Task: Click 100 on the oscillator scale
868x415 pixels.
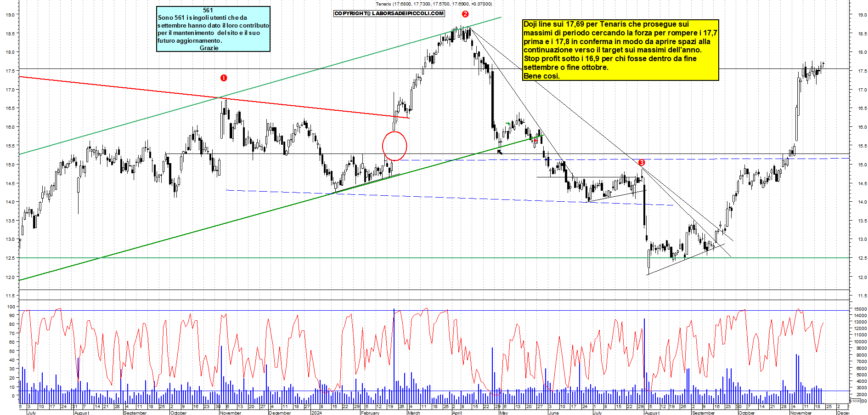Action: [11, 307]
